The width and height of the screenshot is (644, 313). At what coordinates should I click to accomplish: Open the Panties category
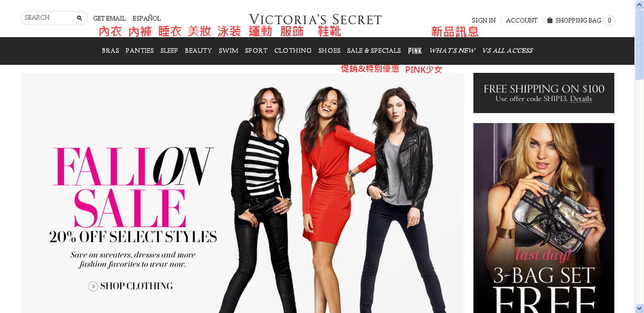coord(140,50)
